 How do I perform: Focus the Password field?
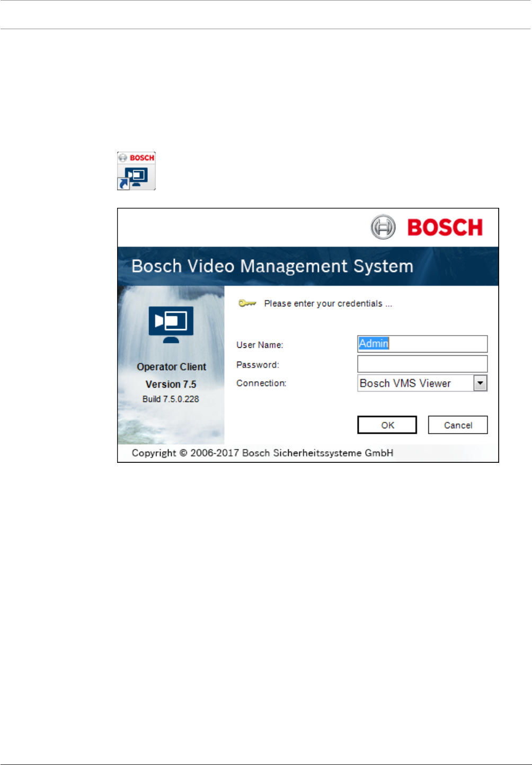(x=422, y=364)
